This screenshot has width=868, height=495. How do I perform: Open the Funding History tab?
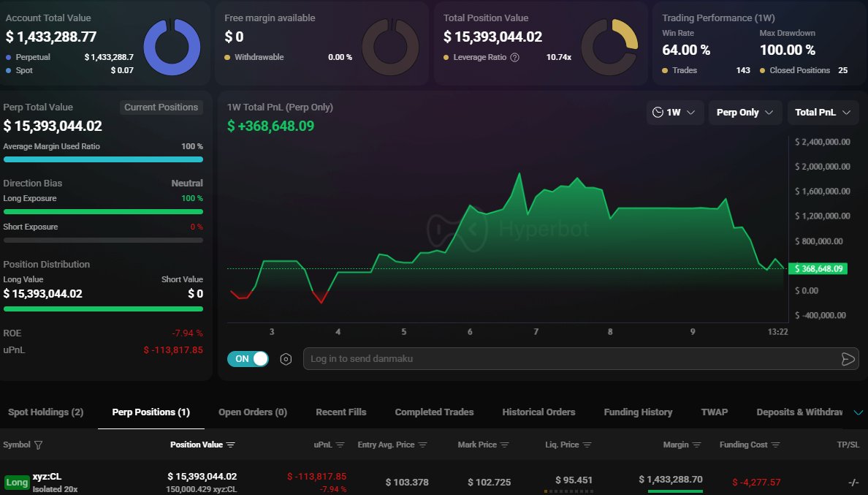(638, 412)
